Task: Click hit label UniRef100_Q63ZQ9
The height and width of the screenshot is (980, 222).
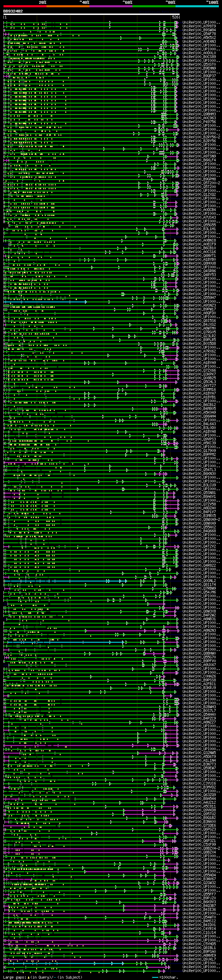Action: [x=199, y=795]
